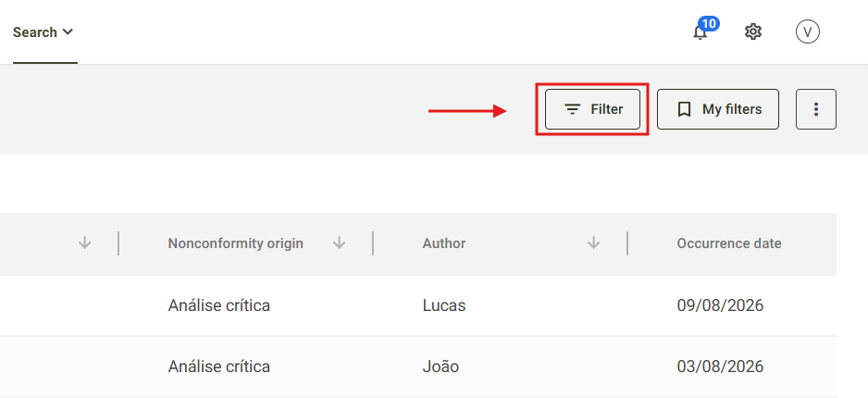Sort by Author column arrow
Image resolution: width=868 pixels, height=398 pixels.
coord(593,243)
